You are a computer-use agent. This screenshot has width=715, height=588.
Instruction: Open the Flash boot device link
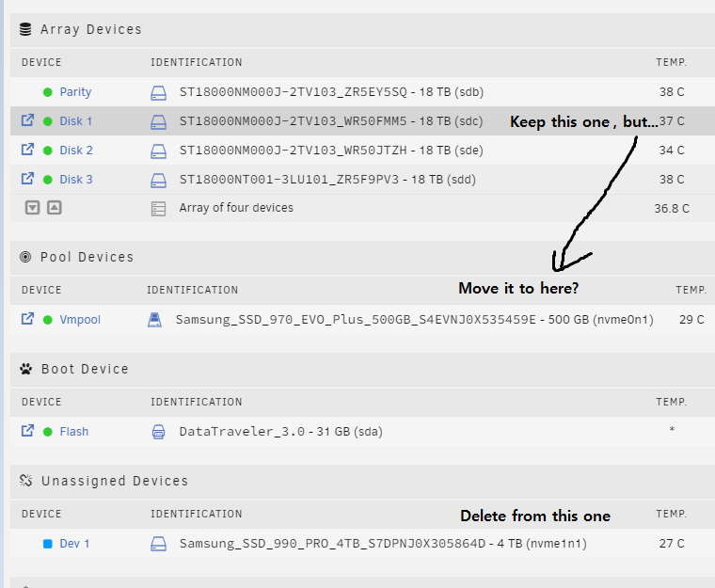74,432
